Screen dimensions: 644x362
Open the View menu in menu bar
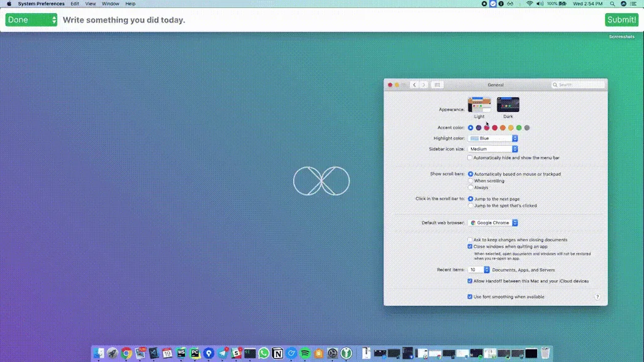pos(91,4)
